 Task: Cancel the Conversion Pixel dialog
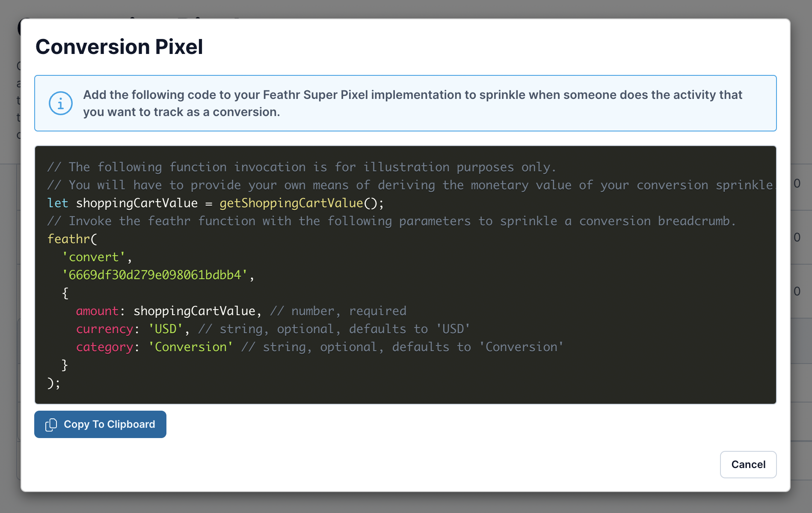pos(748,465)
